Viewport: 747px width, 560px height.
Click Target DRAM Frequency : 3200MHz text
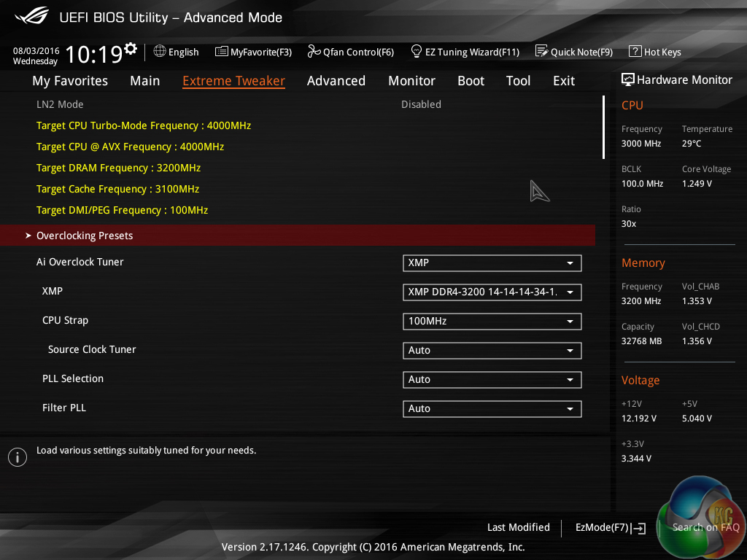[118, 168]
